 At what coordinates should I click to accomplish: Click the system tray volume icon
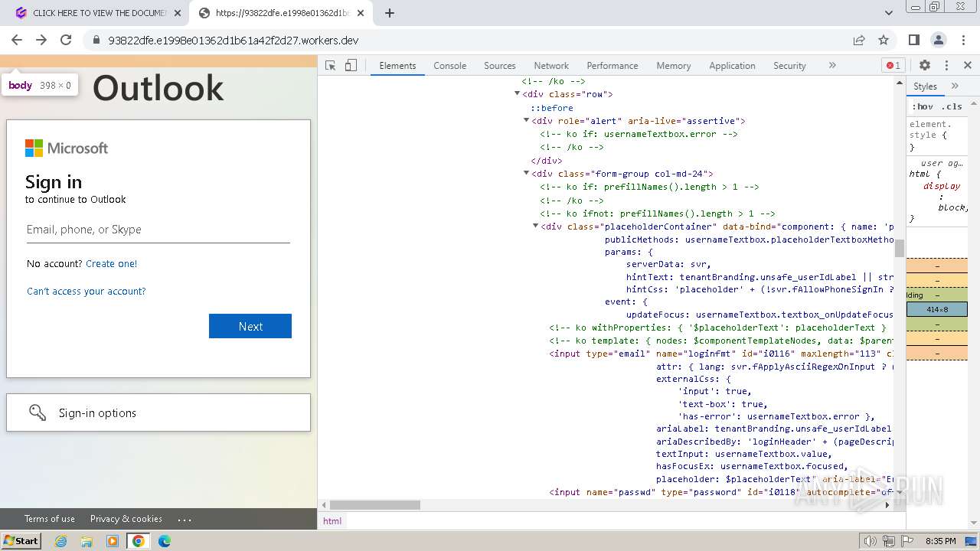click(x=871, y=541)
